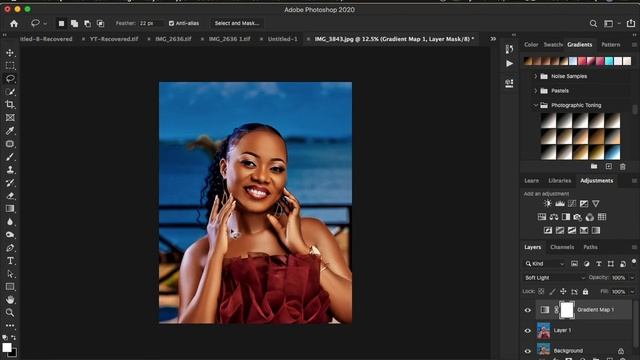640x360 pixels.
Task: Toggle lock image pixels brush icon
Action: click(552, 291)
